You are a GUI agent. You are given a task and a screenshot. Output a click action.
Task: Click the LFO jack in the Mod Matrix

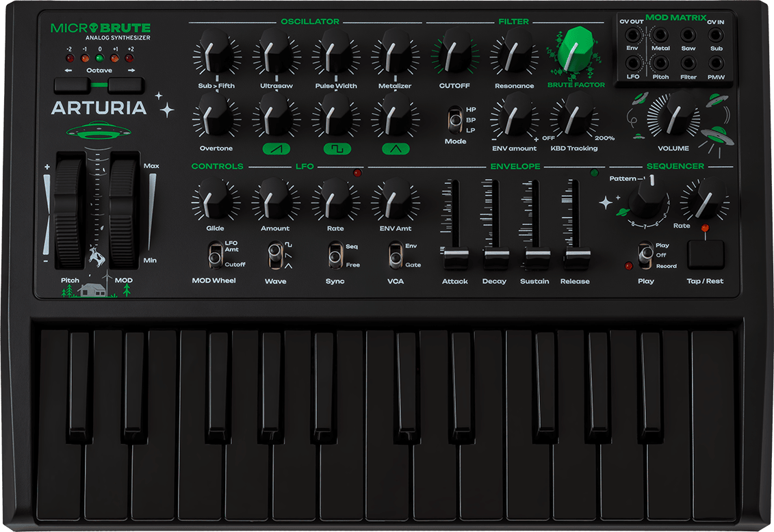[x=634, y=63]
